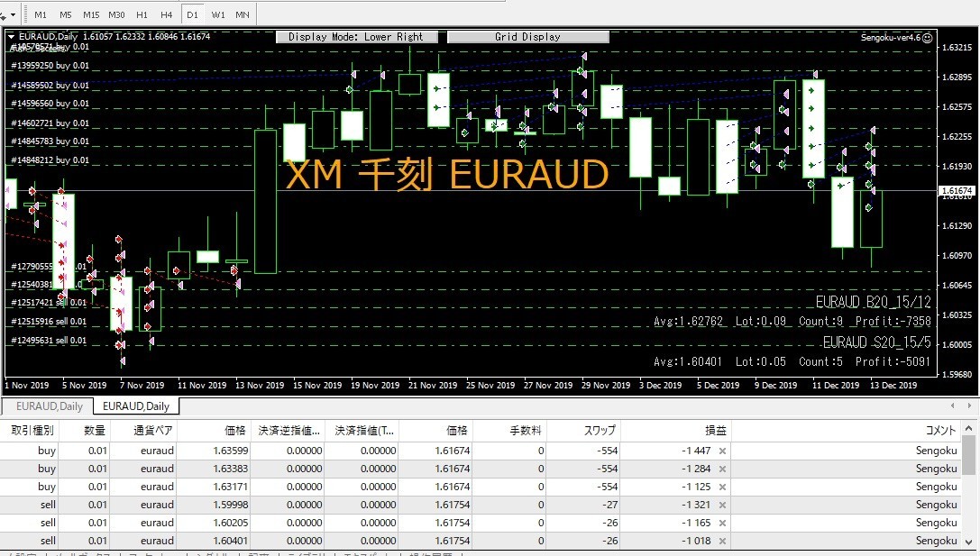Click the chart tabs scroll-left arrow
The image size is (980, 556).
pos(952,406)
